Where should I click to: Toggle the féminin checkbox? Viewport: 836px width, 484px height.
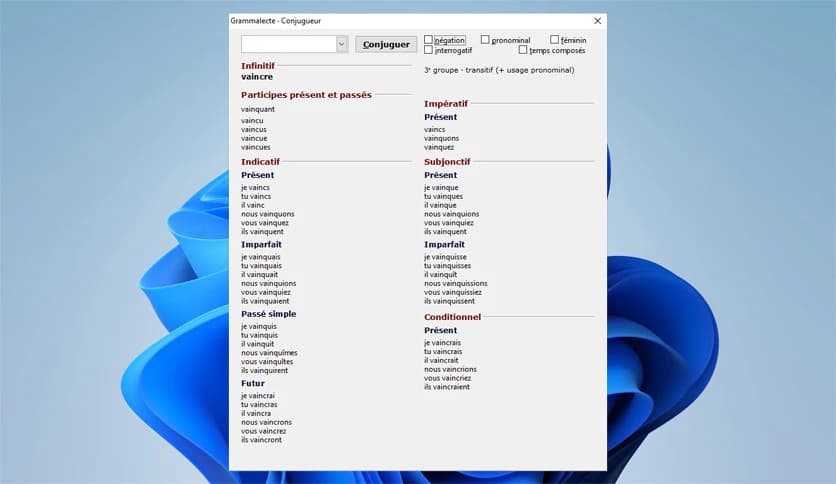click(554, 39)
